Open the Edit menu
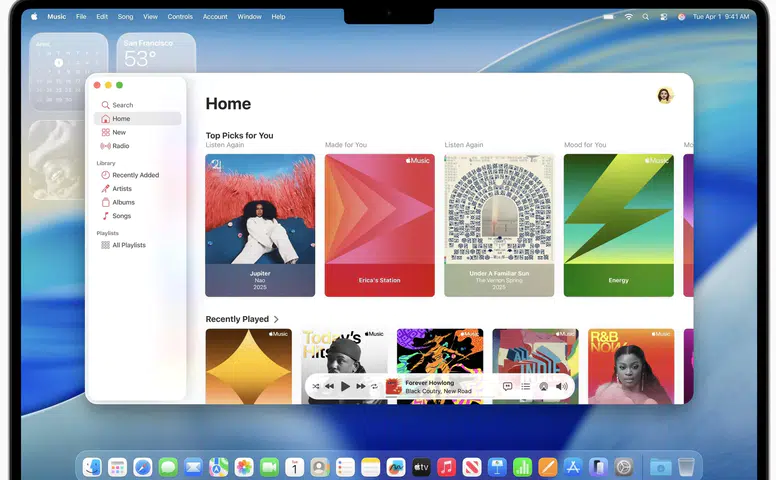 click(x=102, y=16)
